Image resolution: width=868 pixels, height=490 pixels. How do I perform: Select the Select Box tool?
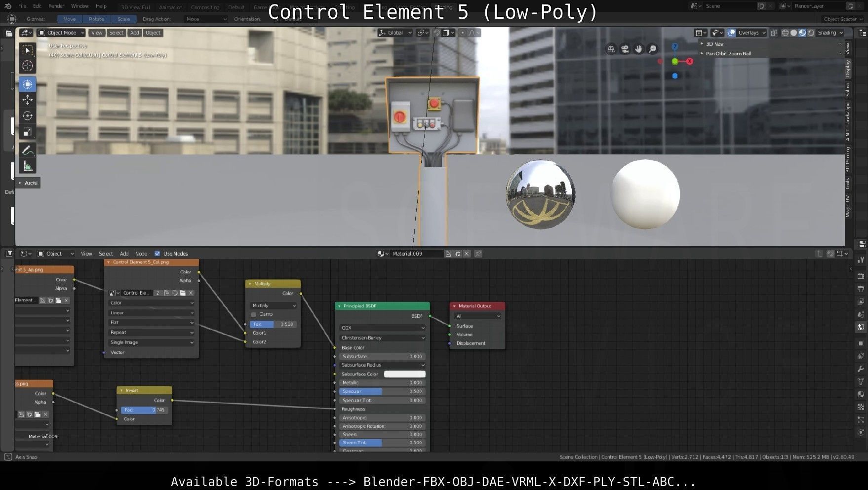(28, 50)
